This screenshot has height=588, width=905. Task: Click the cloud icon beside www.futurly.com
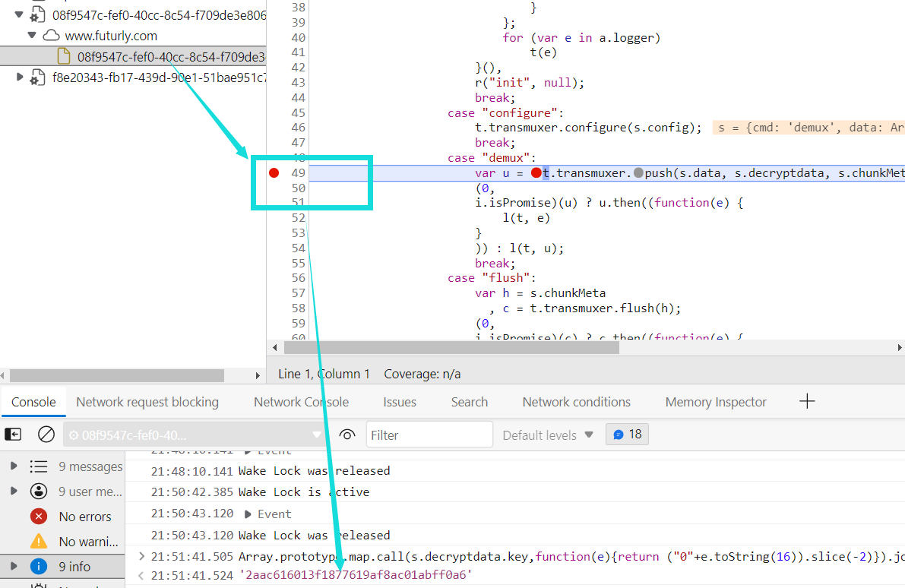(52, 36)
